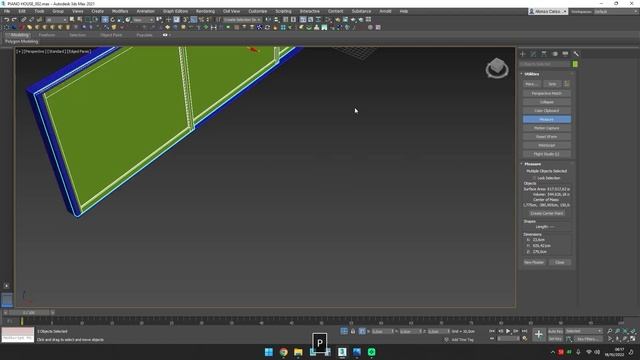Expand the Polygon Modeling ribbon panel
Screen dimensions: 640x360
(x=22, y=42)
